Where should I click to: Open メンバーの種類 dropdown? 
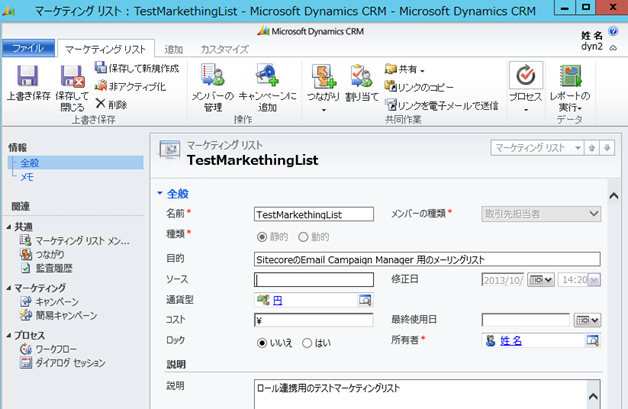[x=541, y=214]
